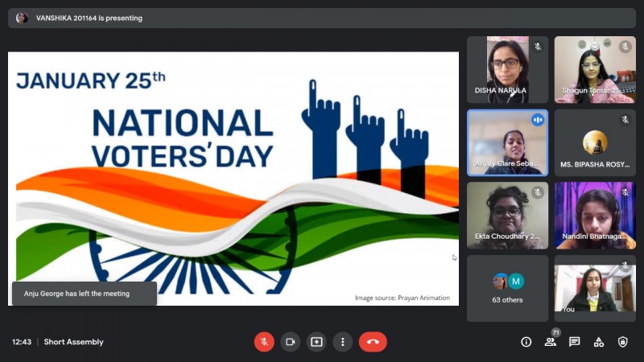
Task: Click the 12:43 meeting time
Action: (22, 342)
